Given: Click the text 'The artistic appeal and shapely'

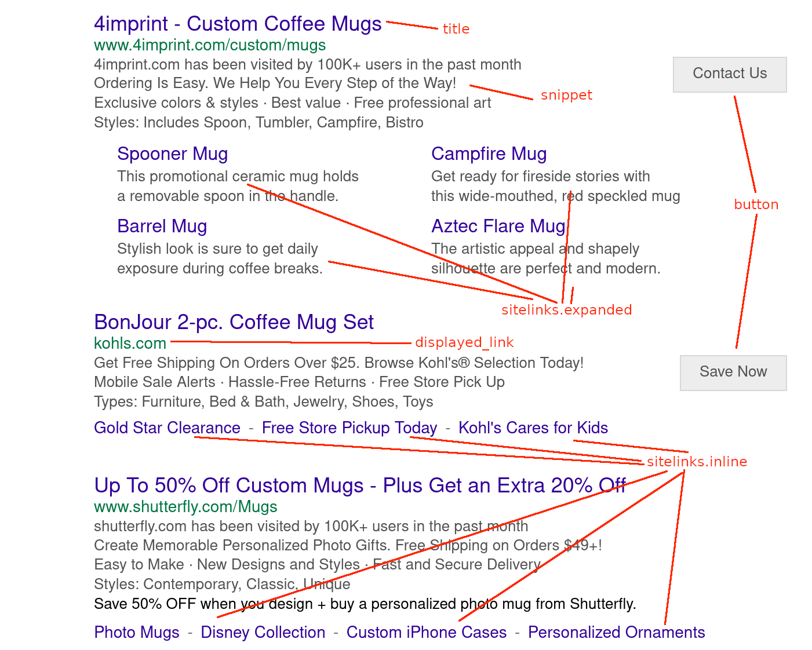Looking at the screenshot, I should tap(535, 249).
